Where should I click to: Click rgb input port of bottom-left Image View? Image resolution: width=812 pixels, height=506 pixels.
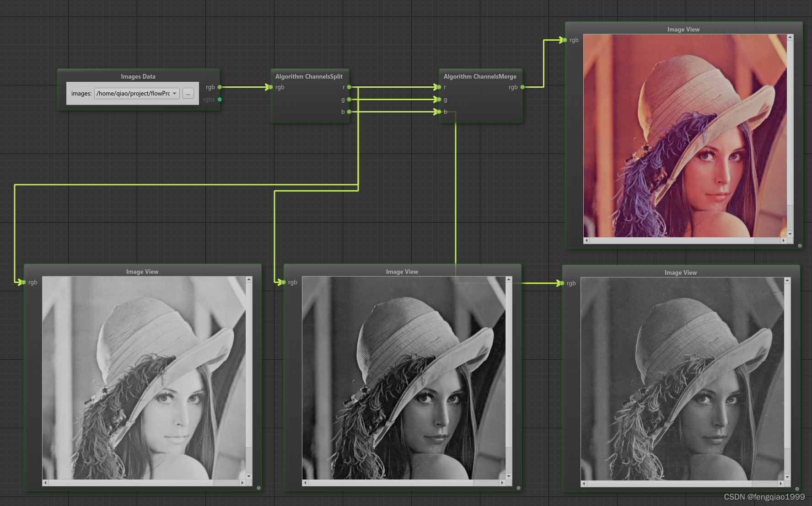24,282
